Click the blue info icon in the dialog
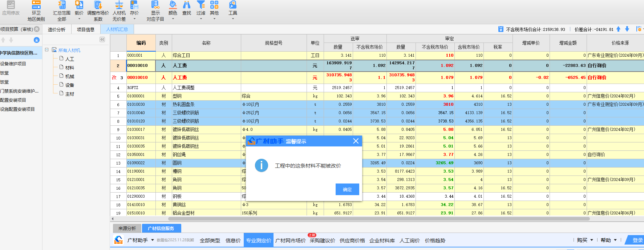 262,165
